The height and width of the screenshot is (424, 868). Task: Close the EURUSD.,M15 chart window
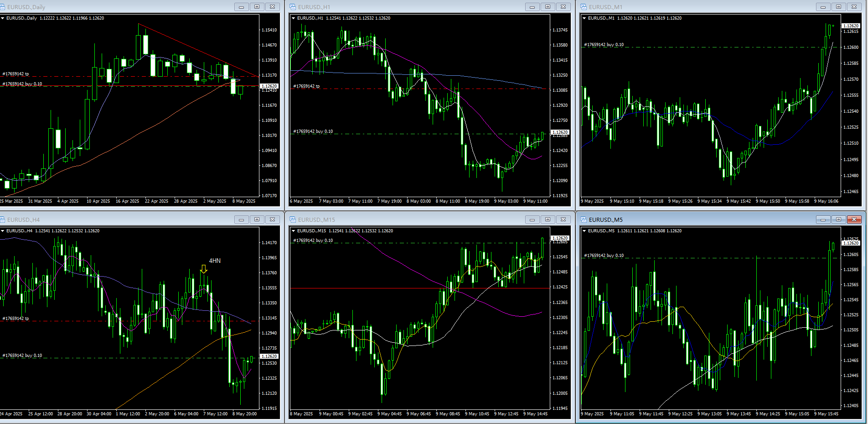coord(563,220)
